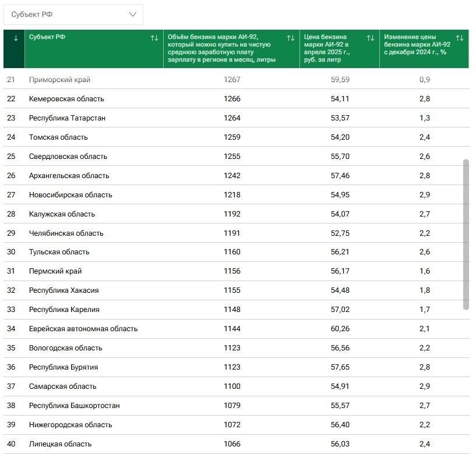Viewport: 476px width, 454px height.
Task: Click price value 55,70
Action: (340, 156)
